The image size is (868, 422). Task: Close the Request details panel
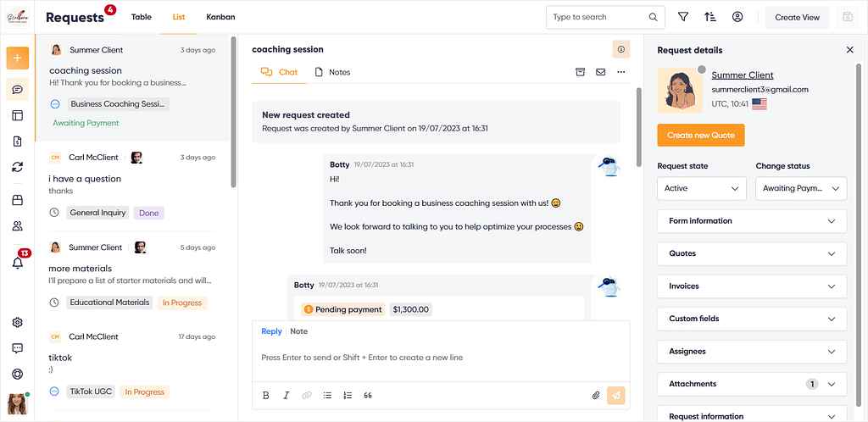pyautogui.click(x=850, y=50)
